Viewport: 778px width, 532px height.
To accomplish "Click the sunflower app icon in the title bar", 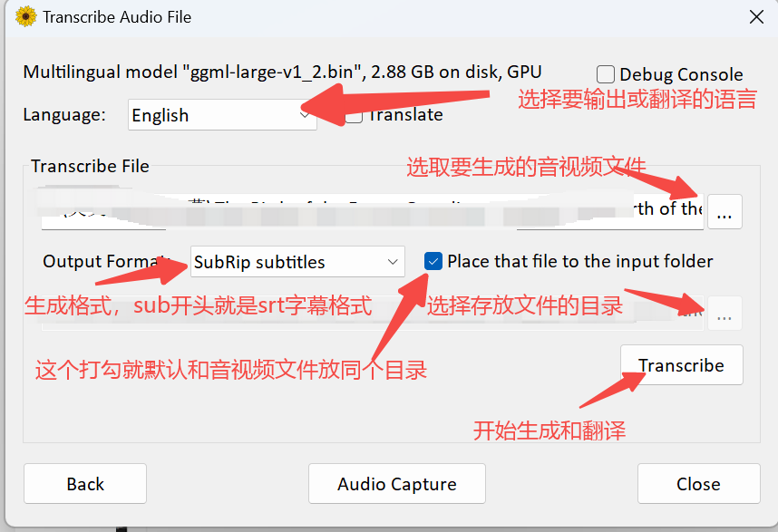I will (x=26, y=16).
